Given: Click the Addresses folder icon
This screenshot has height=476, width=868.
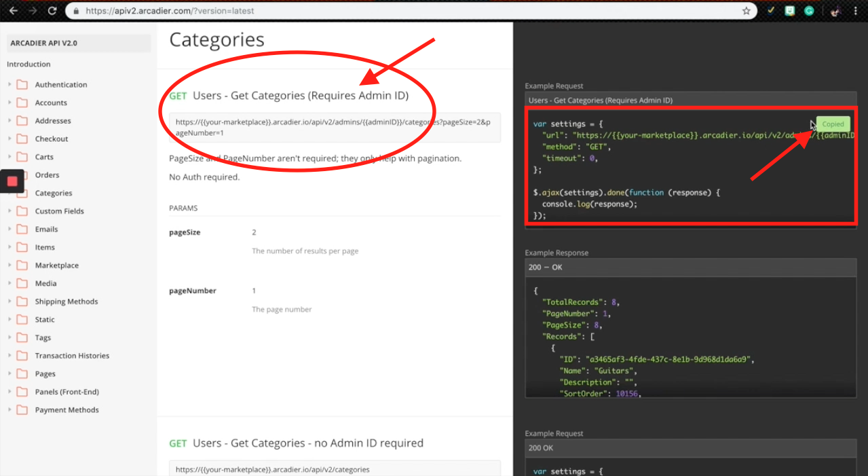Looking at the screenshot, I should (22, 121).
